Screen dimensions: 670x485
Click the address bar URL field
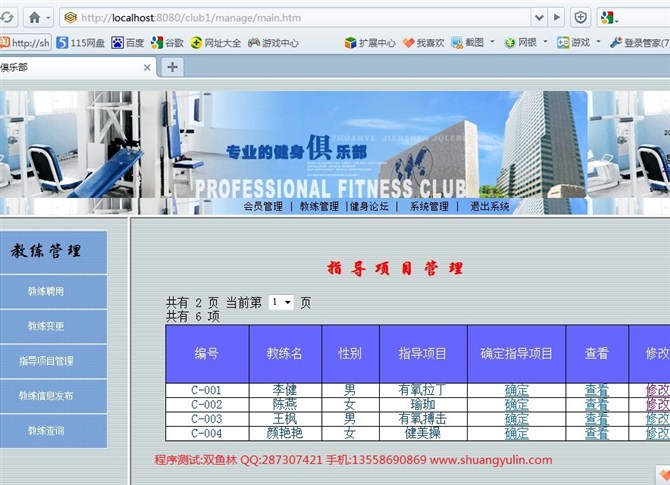[295, 18]
